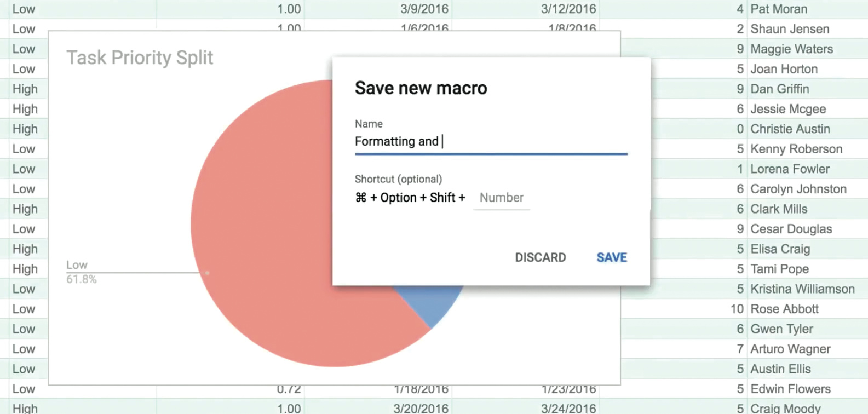Select the Rose Abbott cell
The width and height of the screenshot is (868, 414).
(784, 309)
